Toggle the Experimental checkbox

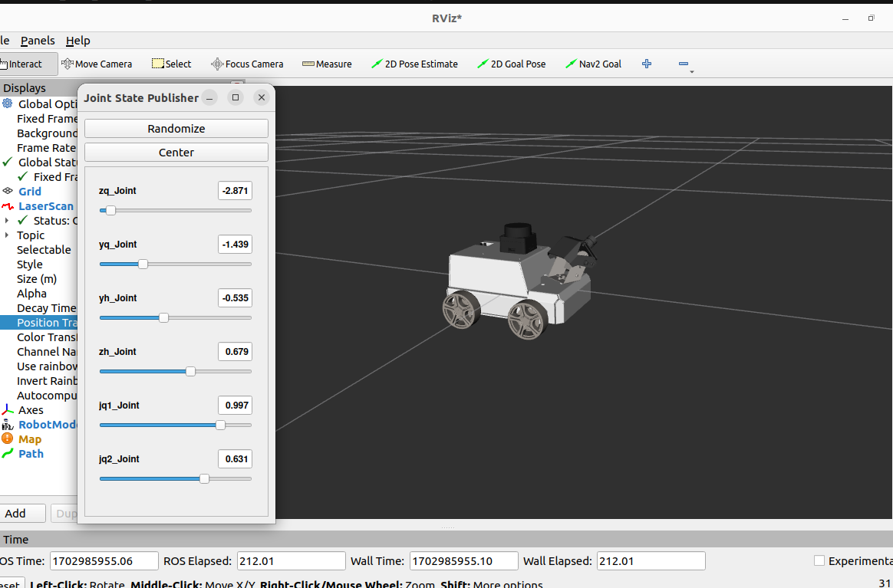pyautogui.click(x=819, y=560)
